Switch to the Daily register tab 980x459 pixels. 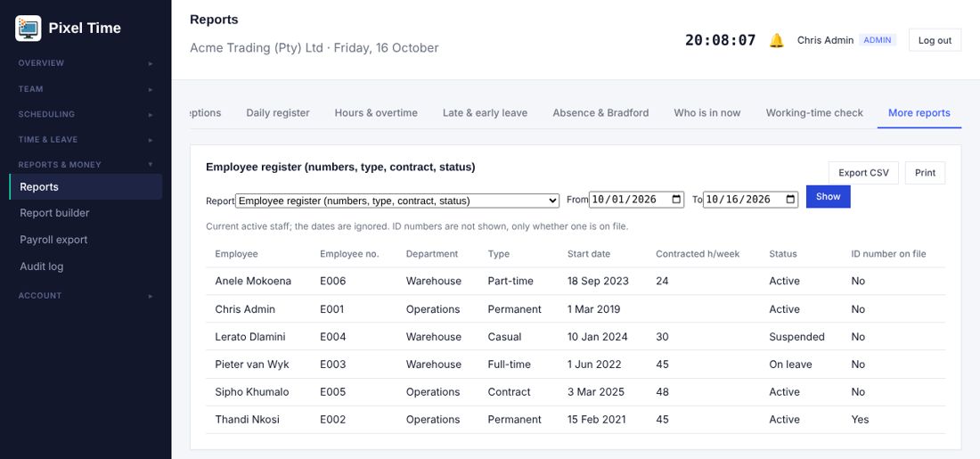277,113
